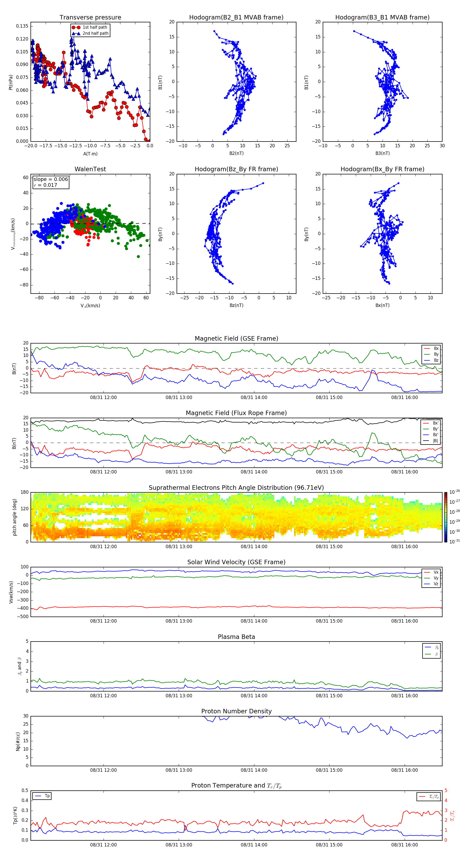Click the Vx legend entry in velocity panel
This screenshot has height=868, width=473.
431,572
